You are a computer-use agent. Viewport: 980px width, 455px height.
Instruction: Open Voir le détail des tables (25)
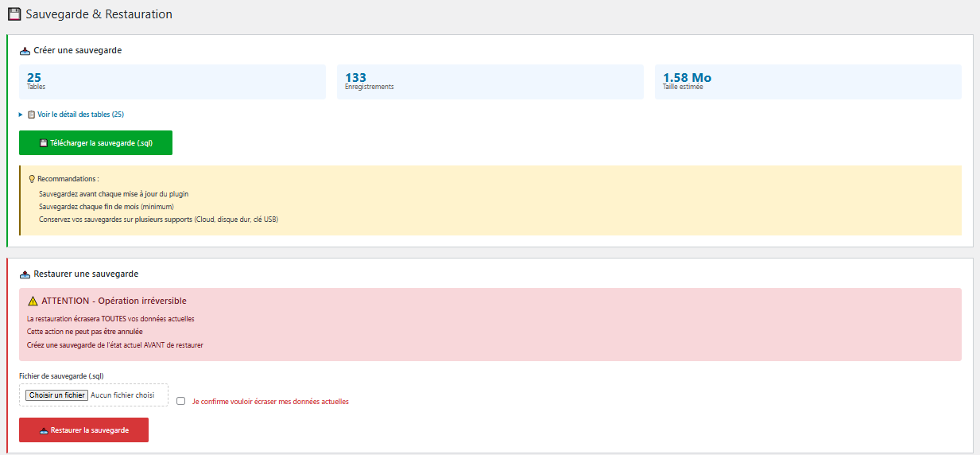click(80, 115)
